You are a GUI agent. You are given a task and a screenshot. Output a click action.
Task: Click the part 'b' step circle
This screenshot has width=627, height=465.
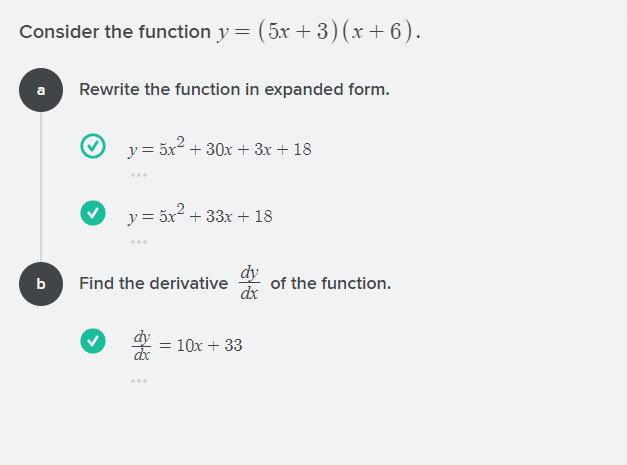(41, 283)
